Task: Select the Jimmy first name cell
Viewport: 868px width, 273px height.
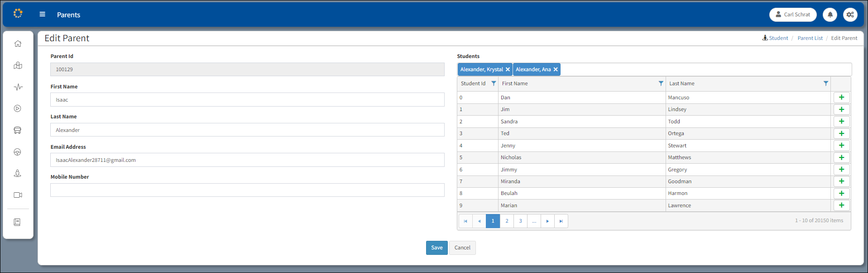Action: click(582, 170)
